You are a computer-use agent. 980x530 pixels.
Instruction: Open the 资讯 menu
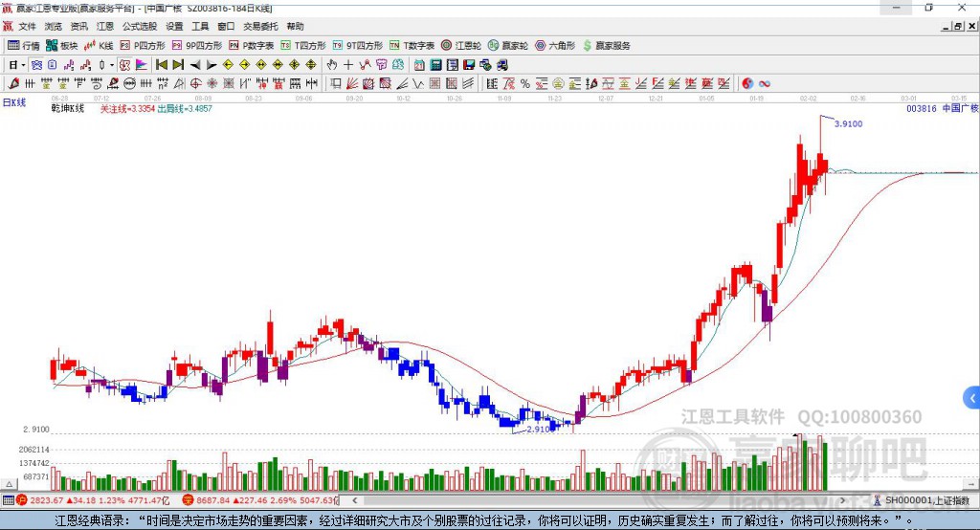(78, 26)
